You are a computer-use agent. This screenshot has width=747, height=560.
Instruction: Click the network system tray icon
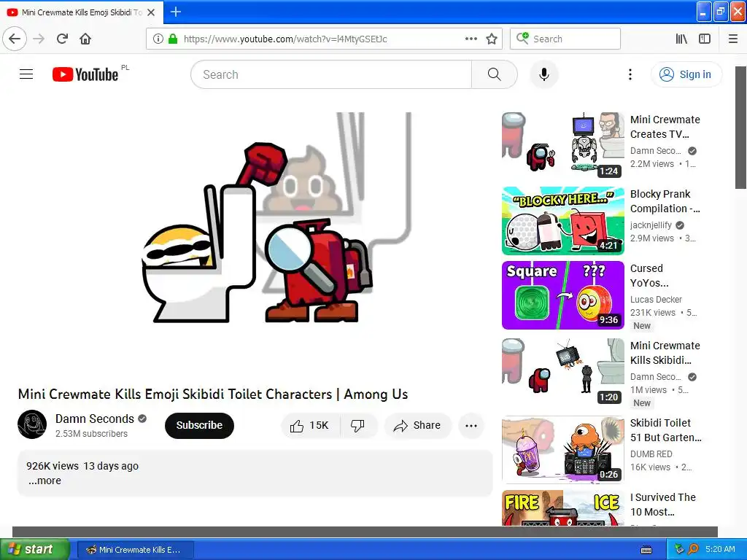click(679, 550)
